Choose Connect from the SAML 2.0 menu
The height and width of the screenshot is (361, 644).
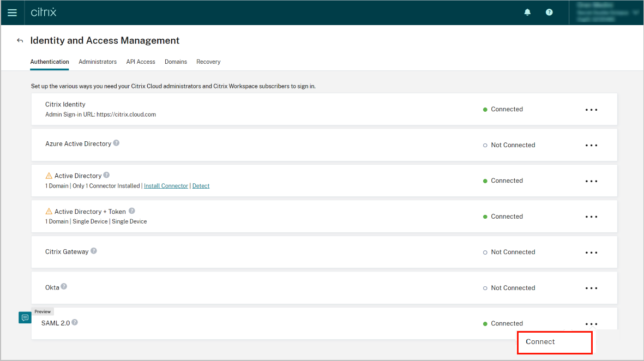[x=555, y=342]
